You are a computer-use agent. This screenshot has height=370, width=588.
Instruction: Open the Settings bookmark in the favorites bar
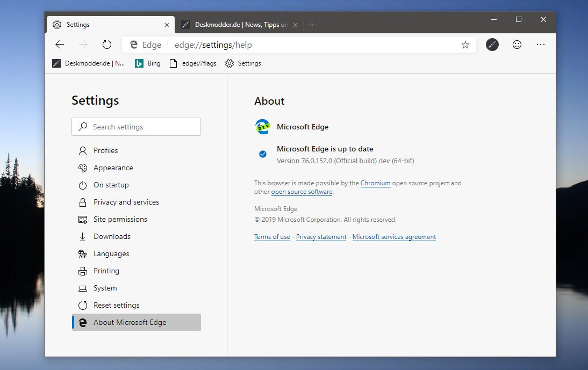(x=243, y=63)
